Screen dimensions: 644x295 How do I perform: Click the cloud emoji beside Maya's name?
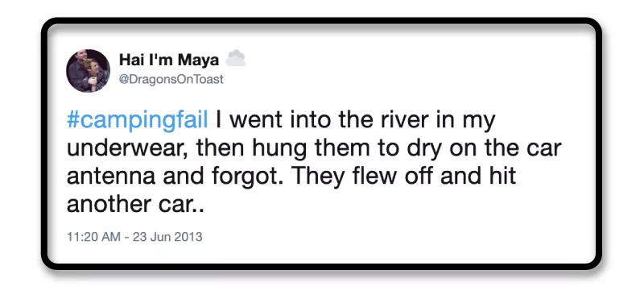pyautogui.click(x=236, y=58)
